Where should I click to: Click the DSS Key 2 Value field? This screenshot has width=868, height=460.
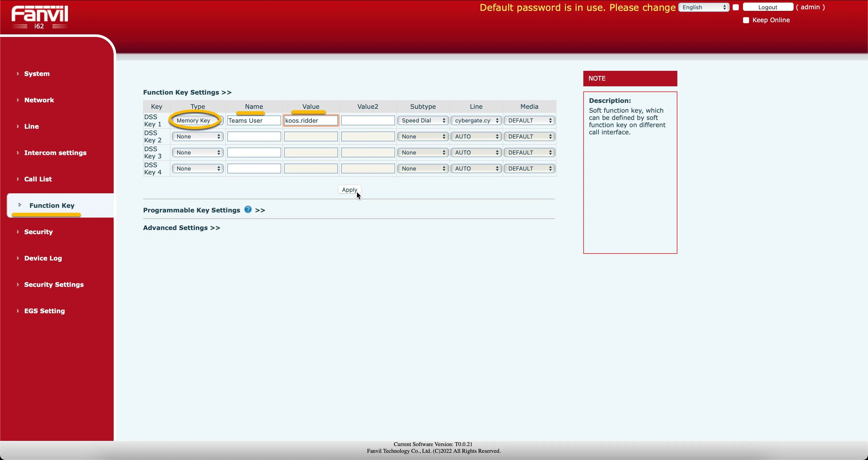click(311, 136)
